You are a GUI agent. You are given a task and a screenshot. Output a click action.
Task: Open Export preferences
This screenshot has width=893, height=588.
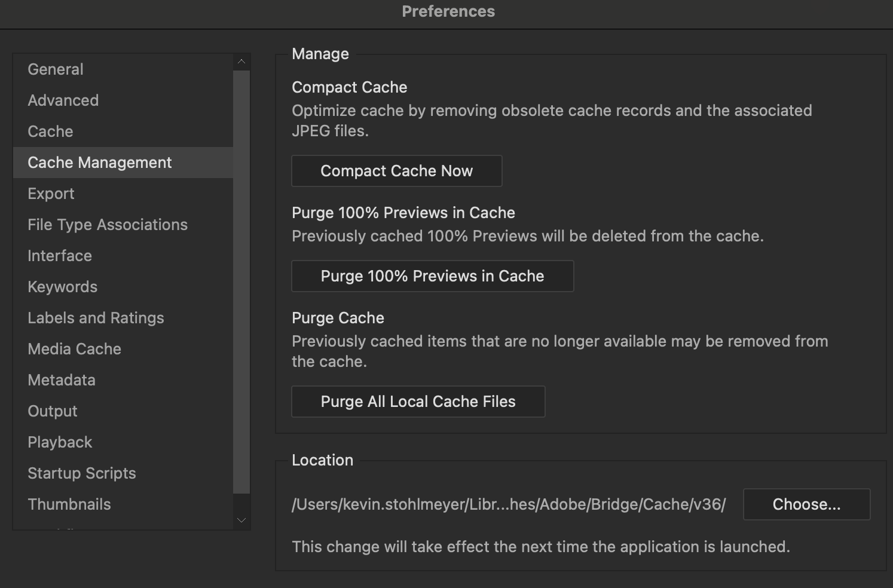click(x=51, y=194)
